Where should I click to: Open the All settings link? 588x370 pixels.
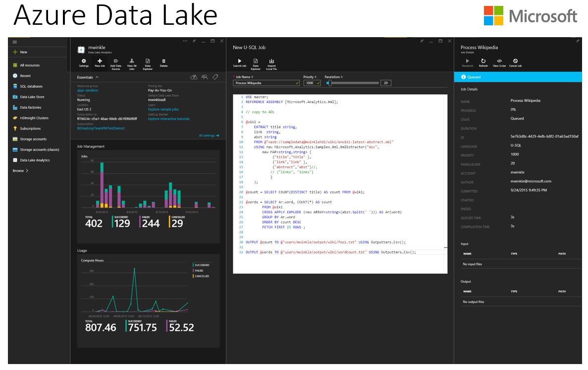click(x=209, y=135)
